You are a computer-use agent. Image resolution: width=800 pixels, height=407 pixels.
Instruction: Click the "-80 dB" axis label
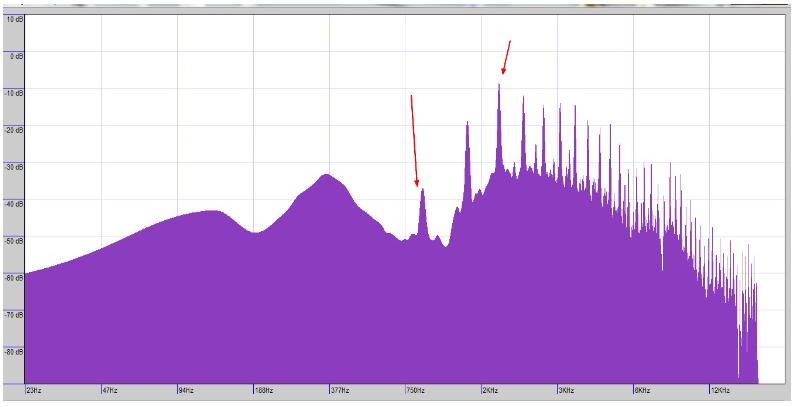[15, 352]
